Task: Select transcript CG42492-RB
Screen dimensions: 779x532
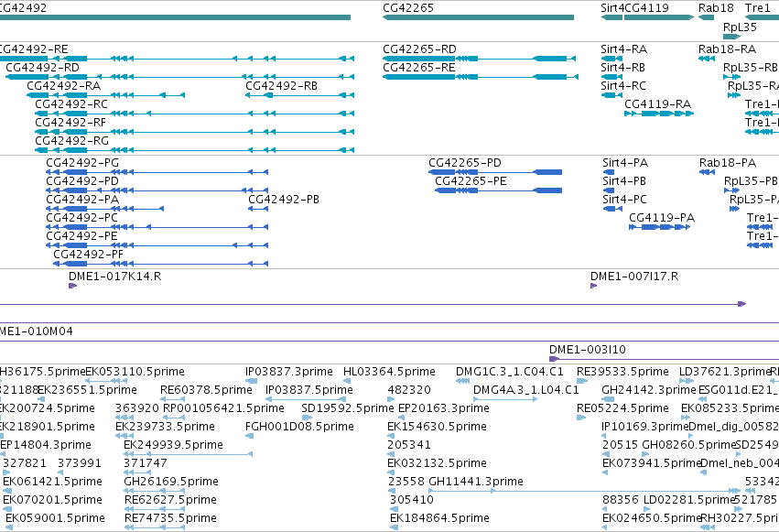Action: (x=299, y=95)
